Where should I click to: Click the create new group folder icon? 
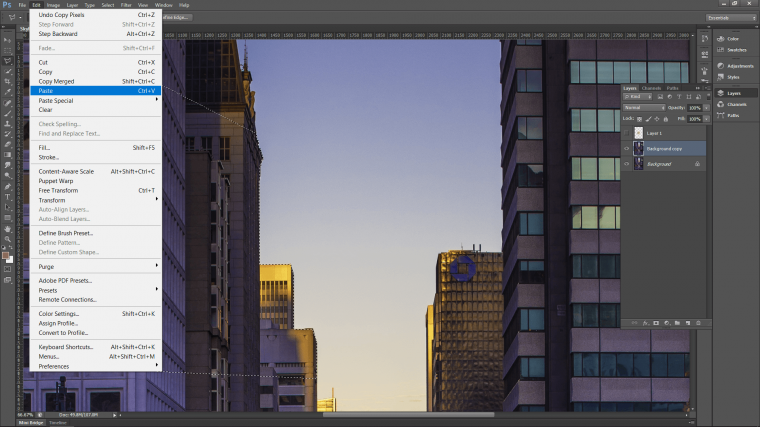[677, 323]
